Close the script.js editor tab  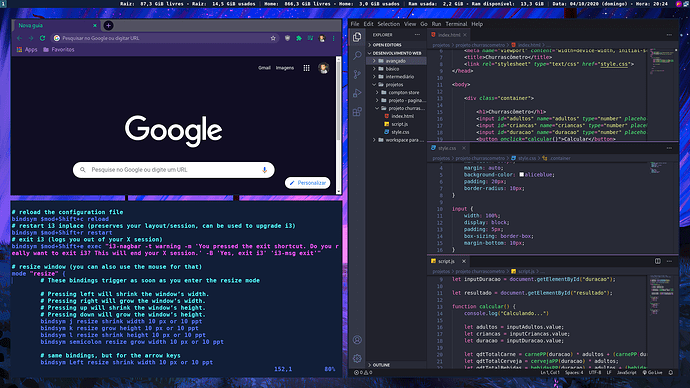(463, 261)
